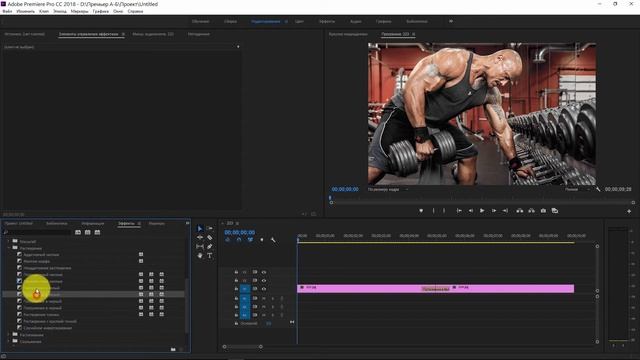Select the Track Select Forward tool
This screenshot has height=360, width=640.
[209, 229]
